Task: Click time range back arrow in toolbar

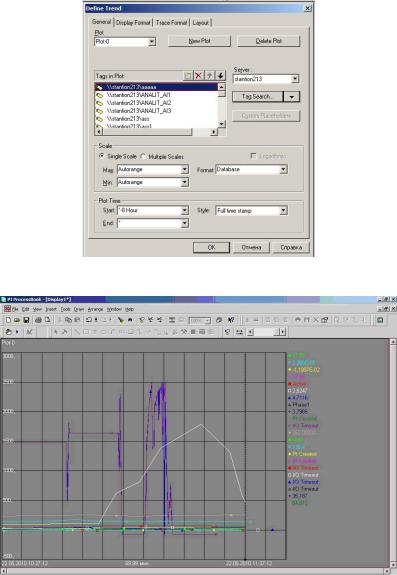Action: [x=250, y=332]
